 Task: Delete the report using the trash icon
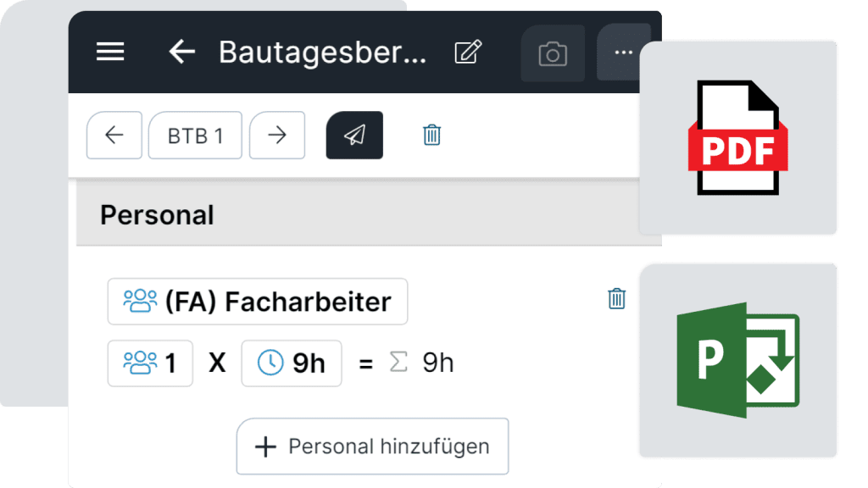431,135
